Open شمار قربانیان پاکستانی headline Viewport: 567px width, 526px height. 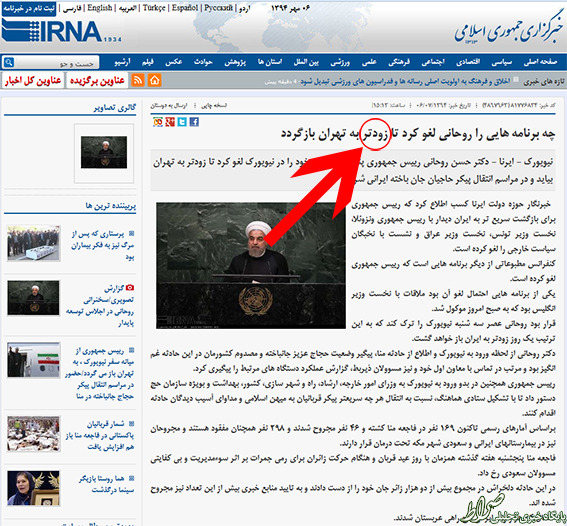(100, 435)
